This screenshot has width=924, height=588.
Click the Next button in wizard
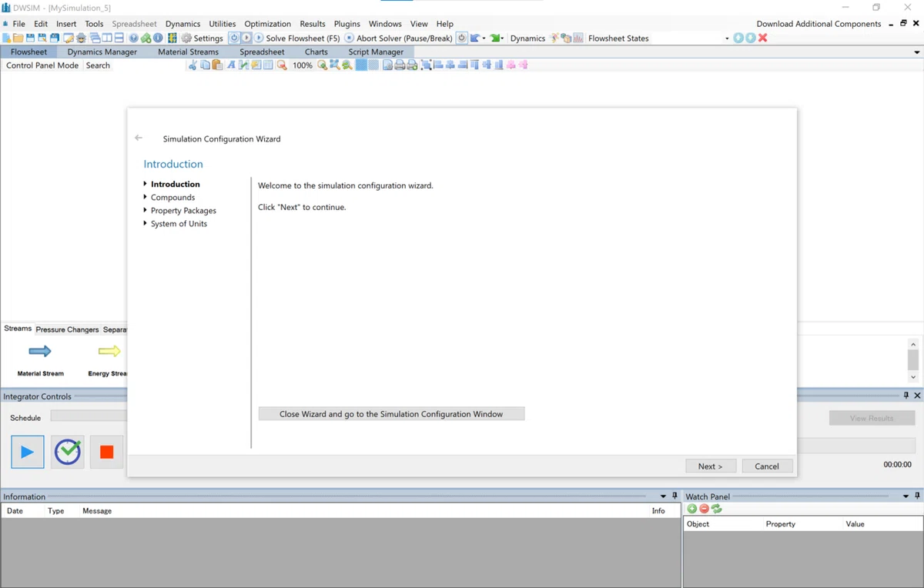[710, 466]
